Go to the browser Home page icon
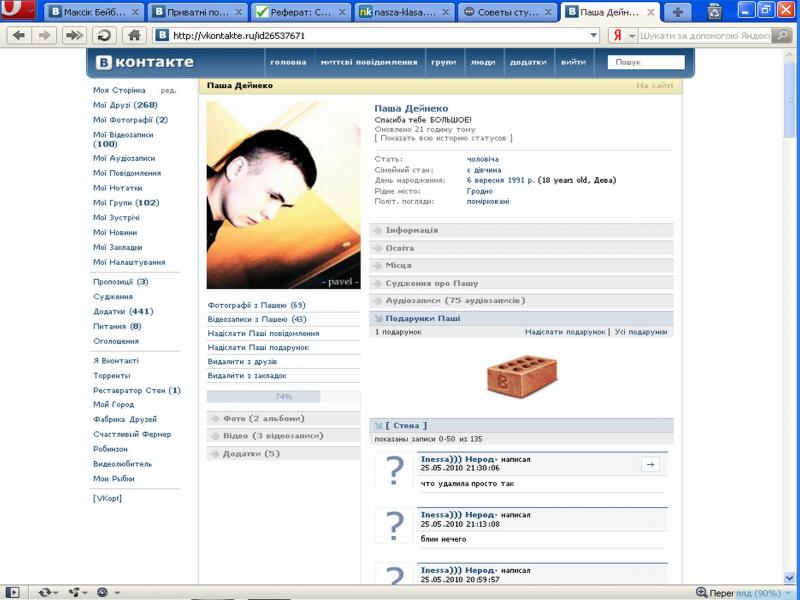This screenshot has width=800, height=600. tap(133, 35)
